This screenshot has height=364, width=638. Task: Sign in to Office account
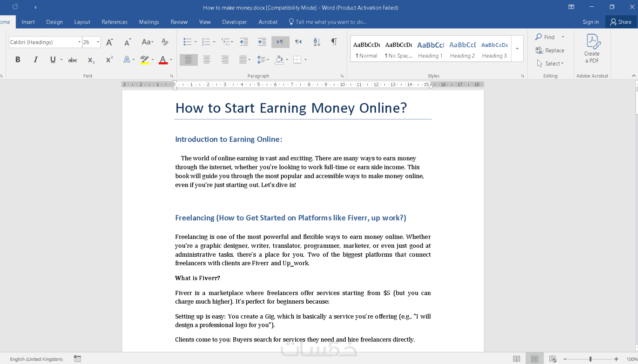tap(590, 22)
